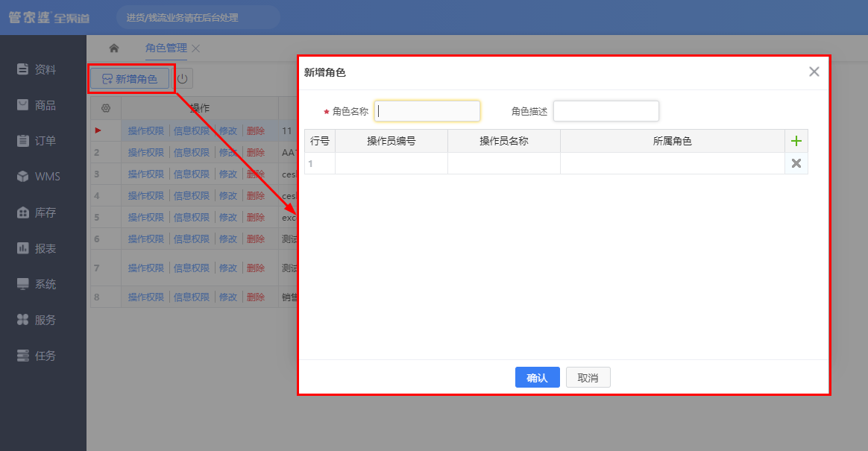Open the 服务 sidebar section
The image size is (868, 451).
pyautogui.click(x=37, y=320)
